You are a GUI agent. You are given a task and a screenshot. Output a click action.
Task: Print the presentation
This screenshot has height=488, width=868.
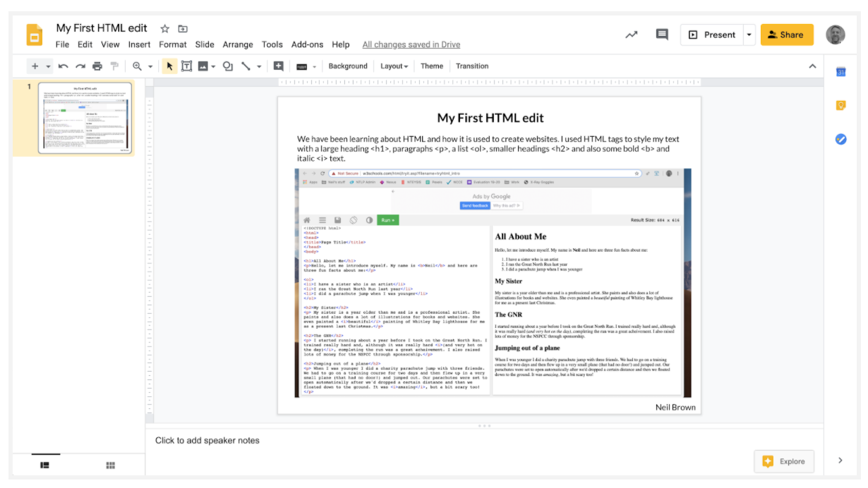tap(97, 66)
